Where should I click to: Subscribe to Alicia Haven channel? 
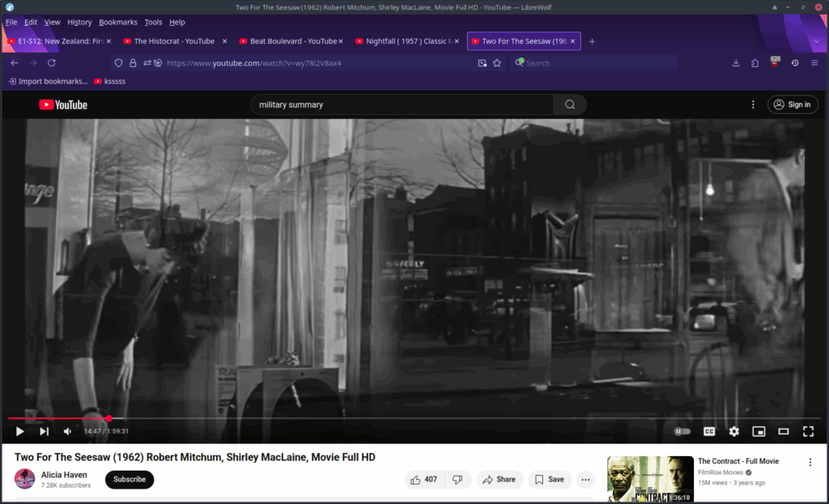tap(130, 479)
